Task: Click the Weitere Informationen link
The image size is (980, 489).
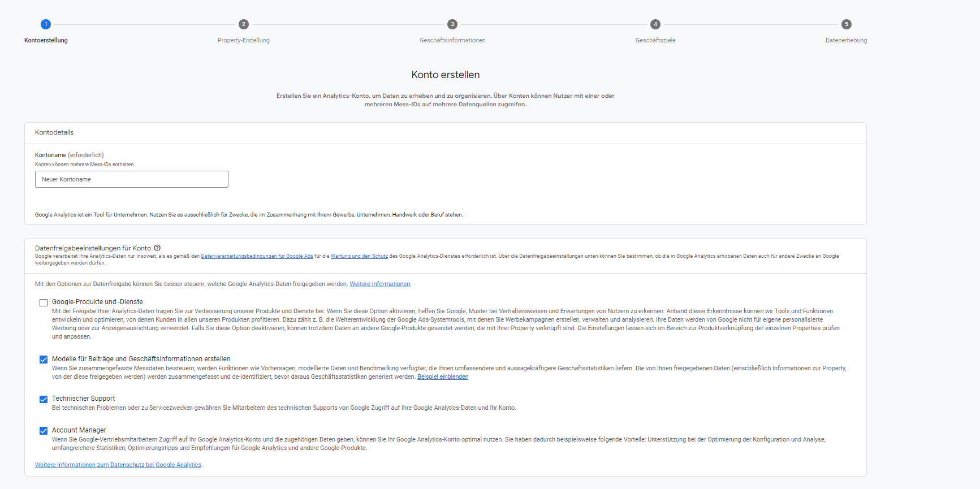Action: [x=379, y=284]
